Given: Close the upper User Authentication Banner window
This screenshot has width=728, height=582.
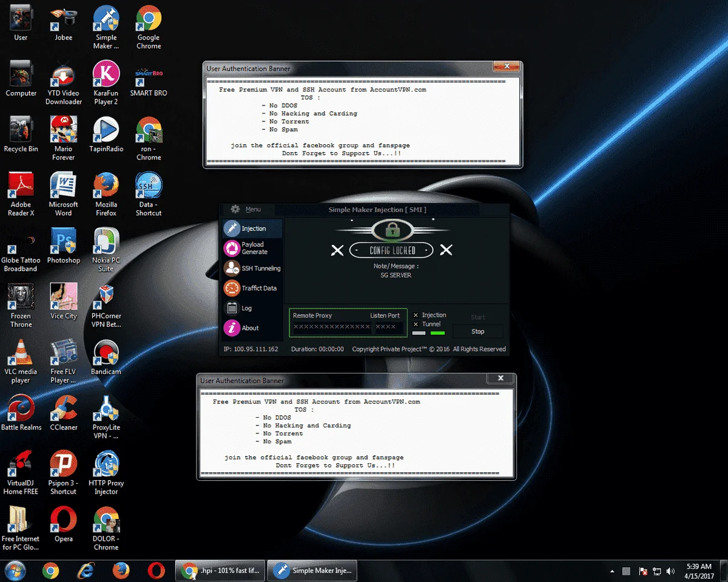Looking at the screenshot, I should [x=505, y=66].
